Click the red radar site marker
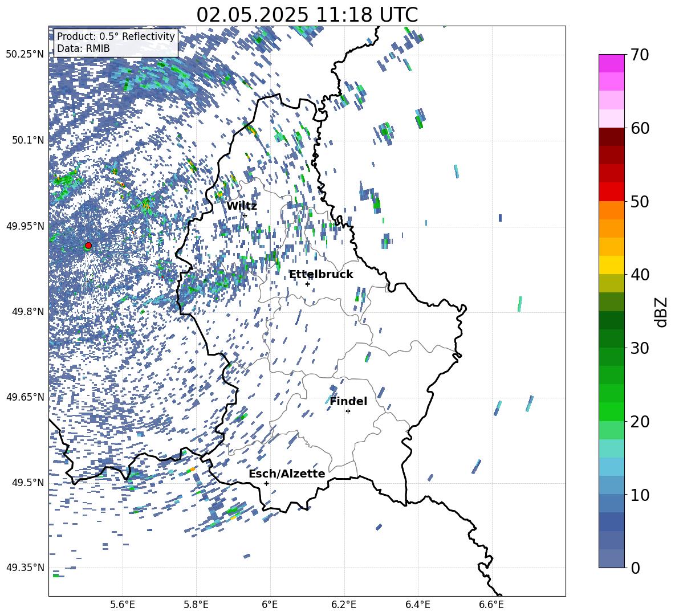 tap(88, 246)
